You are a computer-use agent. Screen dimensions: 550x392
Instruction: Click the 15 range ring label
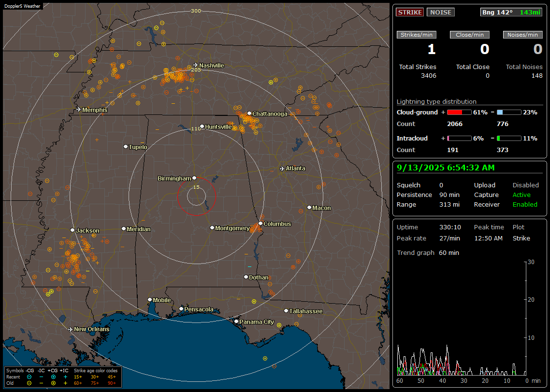click(196, 187)
